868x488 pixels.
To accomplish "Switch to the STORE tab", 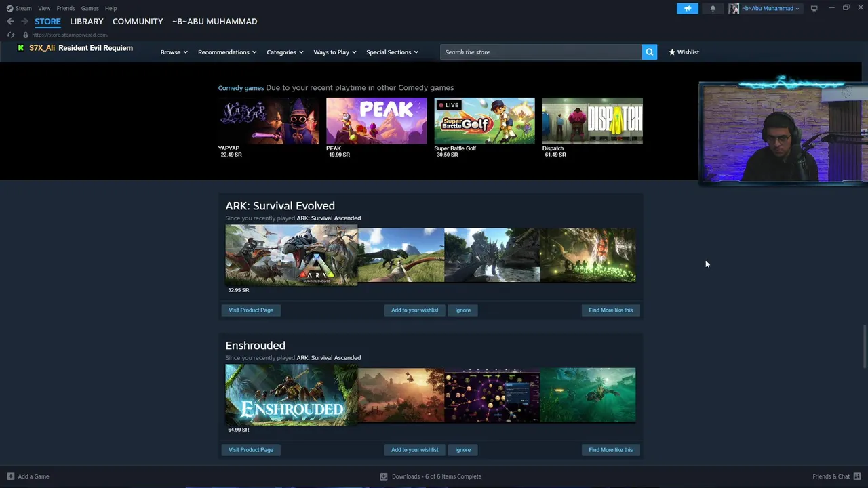I will (47, 22).
